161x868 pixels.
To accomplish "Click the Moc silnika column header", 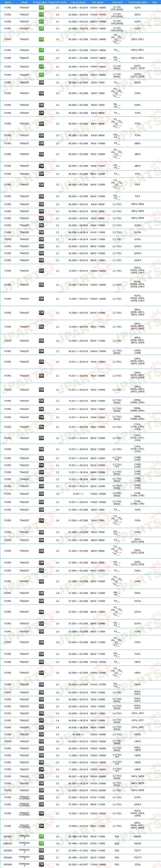I will tap(98, 2).
